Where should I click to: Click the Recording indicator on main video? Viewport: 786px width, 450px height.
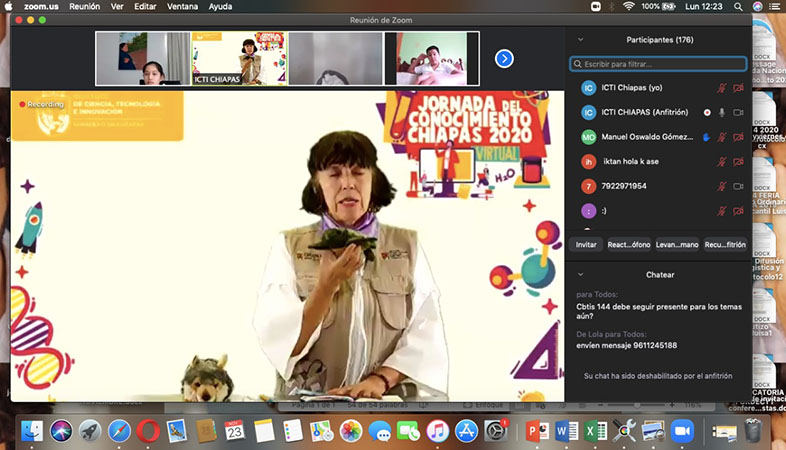point(42,104)
